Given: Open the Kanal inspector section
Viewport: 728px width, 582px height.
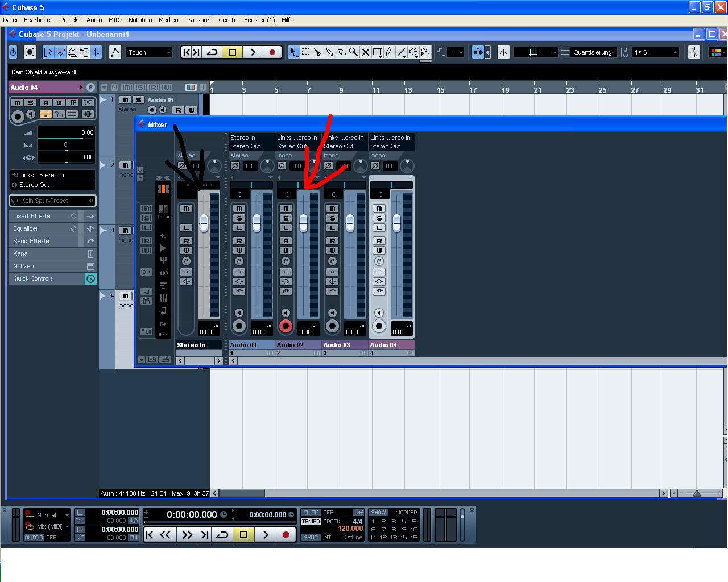Looking at the screenshot, I should coord(52,253).
